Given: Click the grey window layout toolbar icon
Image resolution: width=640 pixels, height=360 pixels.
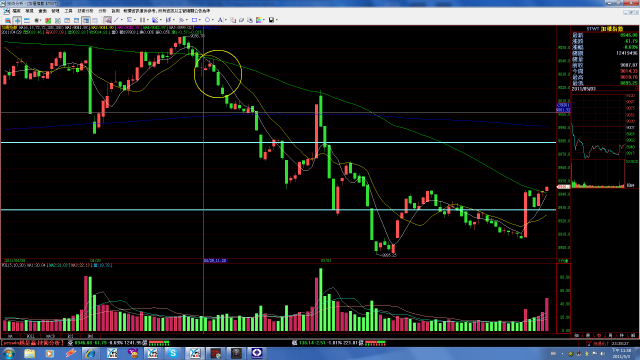Looking at the screenshot, I should coord(95,20).
